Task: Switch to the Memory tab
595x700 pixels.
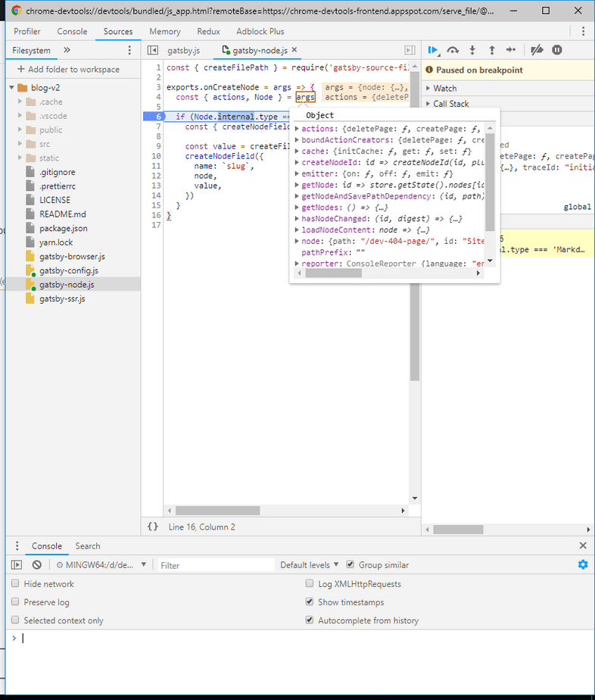Action: click(164, 31)
